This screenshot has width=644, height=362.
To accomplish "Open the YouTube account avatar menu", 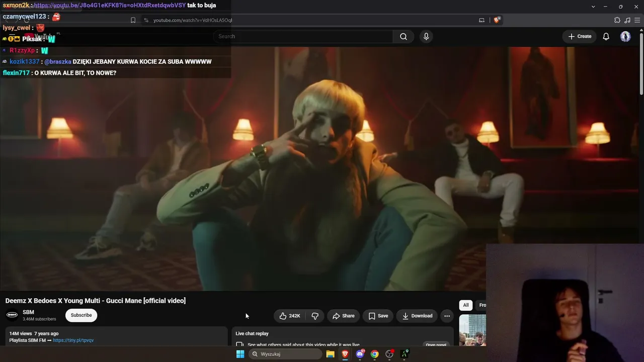I will [x=625, y=36].
